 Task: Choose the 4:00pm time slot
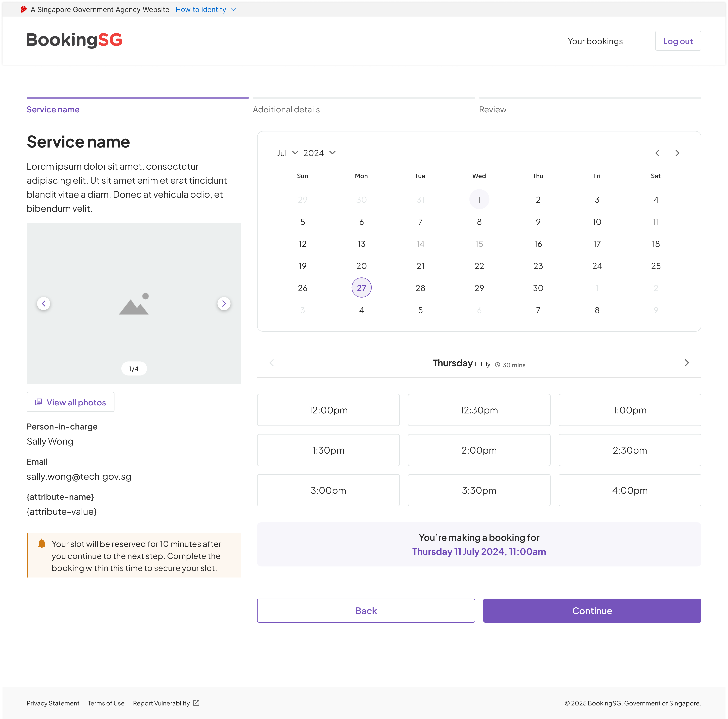(x=630, y=490)
